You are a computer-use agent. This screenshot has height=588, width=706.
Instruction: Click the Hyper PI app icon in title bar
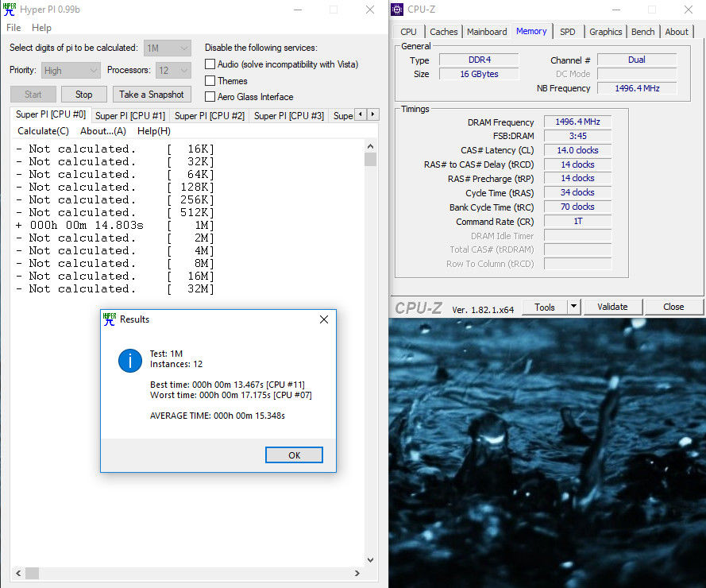point(10,10)
